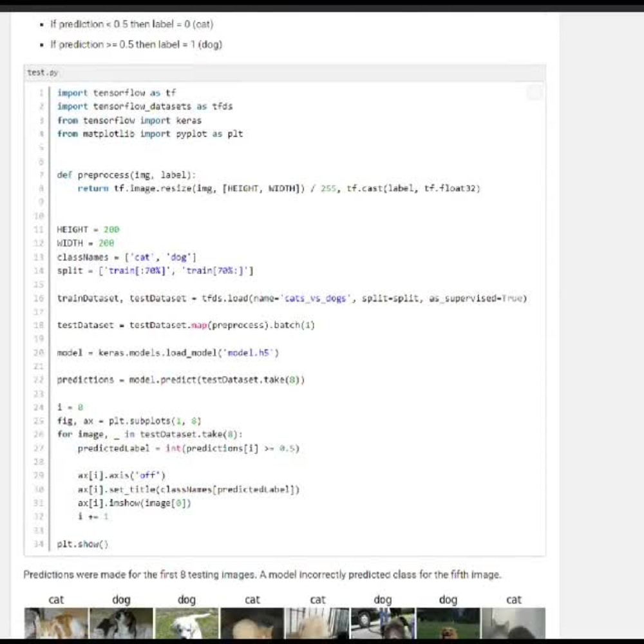The height and width of the screenshot is (644, 644).
Task: Click the 'predictedLabel = int(predictions[i] >= 0.5)' line
Action: coord(189,448)
